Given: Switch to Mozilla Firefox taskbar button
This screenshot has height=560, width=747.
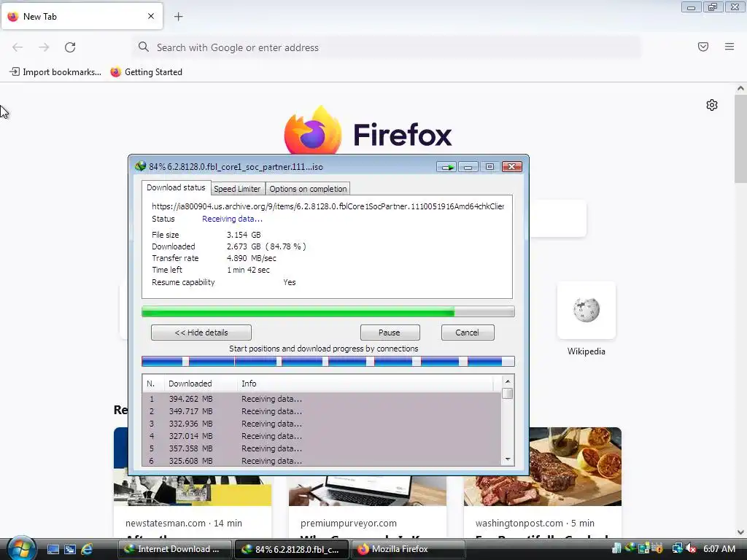Looking at the screenshot, I should tap(408, 549).
